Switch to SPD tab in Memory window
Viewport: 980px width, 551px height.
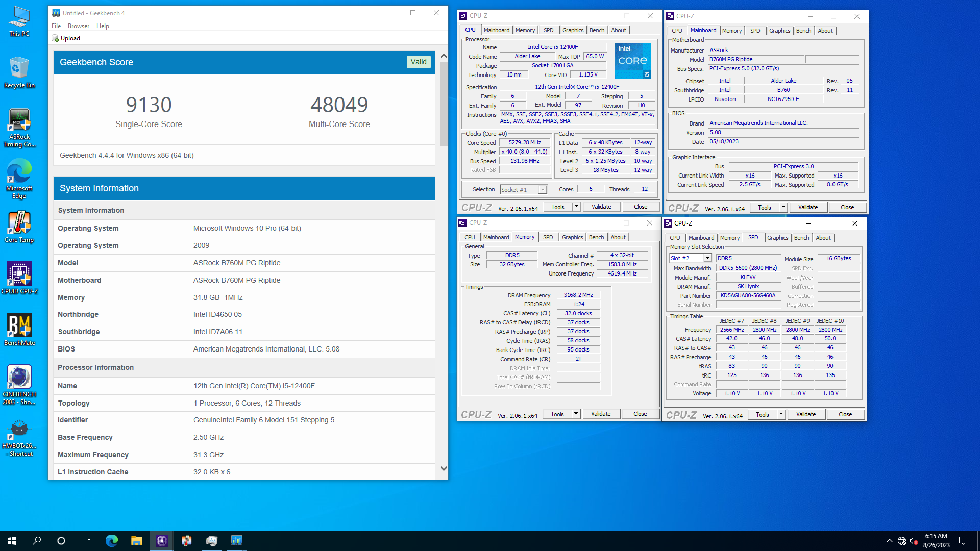pos(548,237)
